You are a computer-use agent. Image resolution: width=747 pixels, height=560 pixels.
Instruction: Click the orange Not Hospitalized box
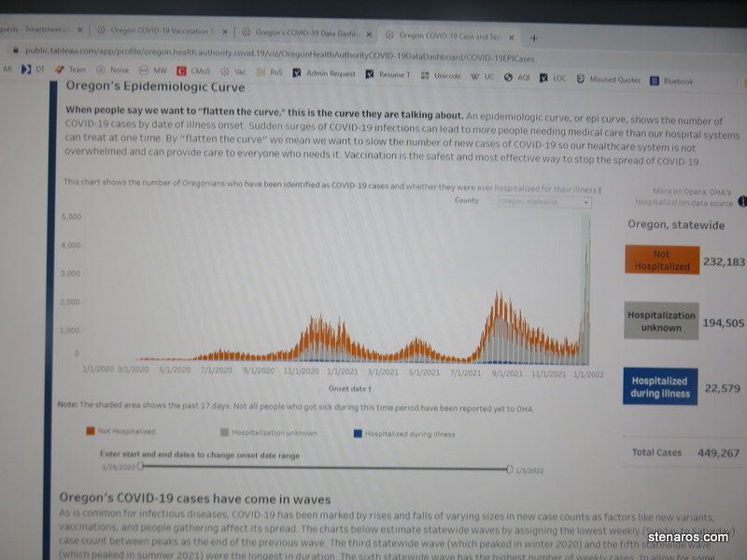click(662, 260)
